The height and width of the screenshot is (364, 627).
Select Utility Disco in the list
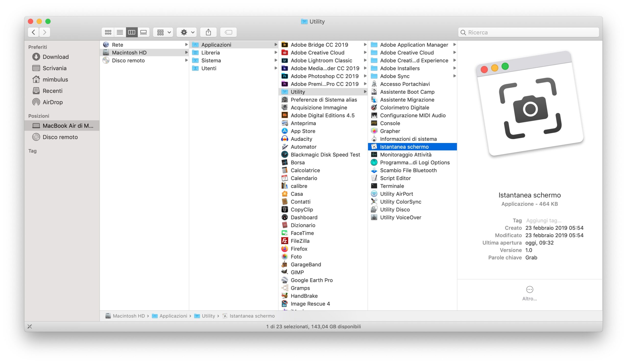pos(395,210)
